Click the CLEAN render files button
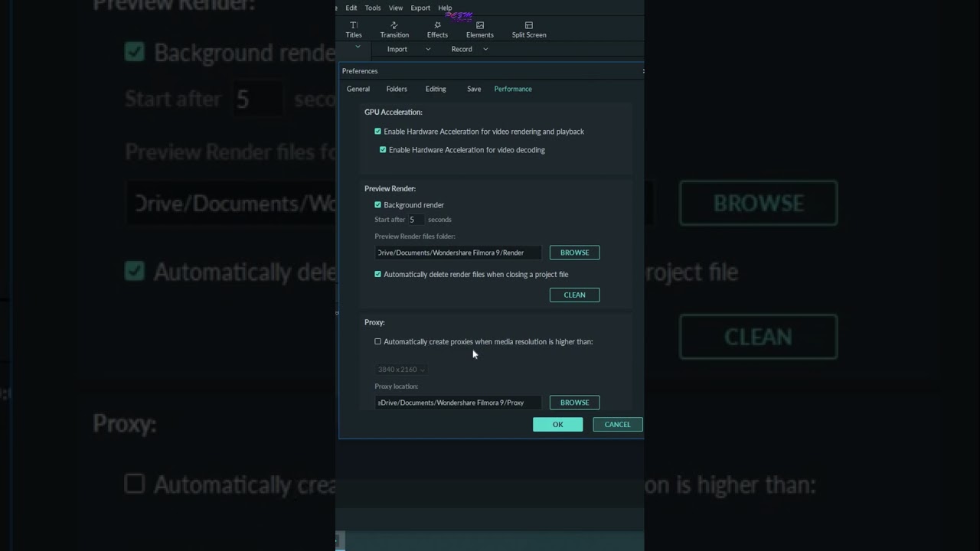 pyautogui.click(x=574, y=295)
